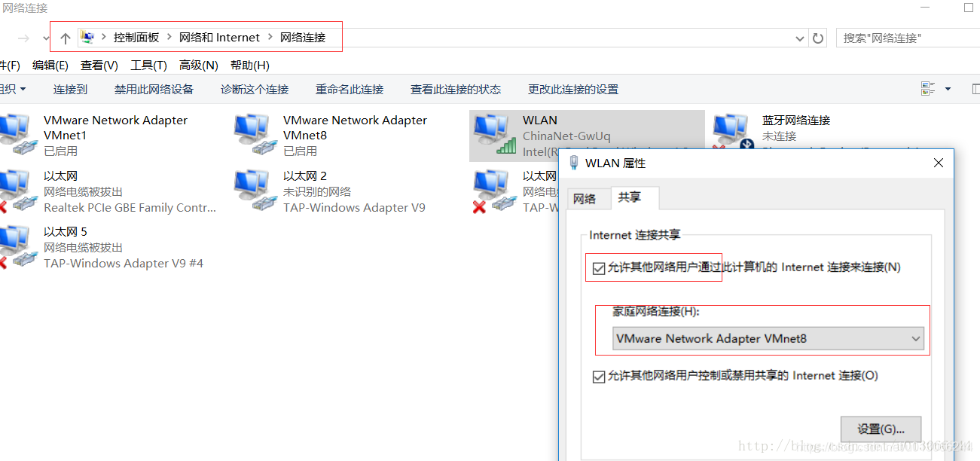Screen dimensions: 980x461
Task: Select the 以太网 5 adapter icon
Action: [x=17, y=246]
